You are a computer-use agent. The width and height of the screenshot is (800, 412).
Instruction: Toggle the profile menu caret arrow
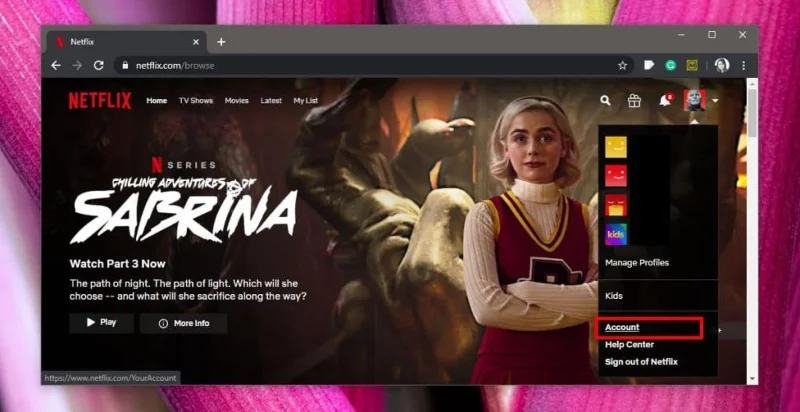[x=715, y=101]
